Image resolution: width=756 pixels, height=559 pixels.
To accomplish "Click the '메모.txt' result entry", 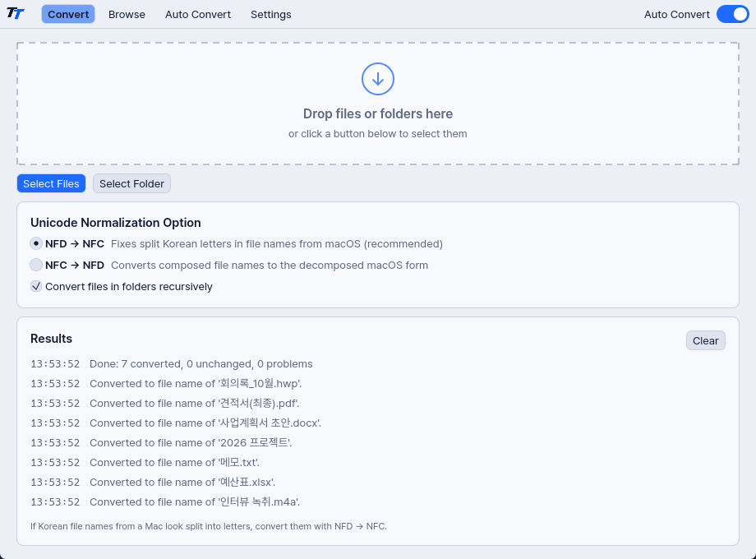I will tap(145, 463).
